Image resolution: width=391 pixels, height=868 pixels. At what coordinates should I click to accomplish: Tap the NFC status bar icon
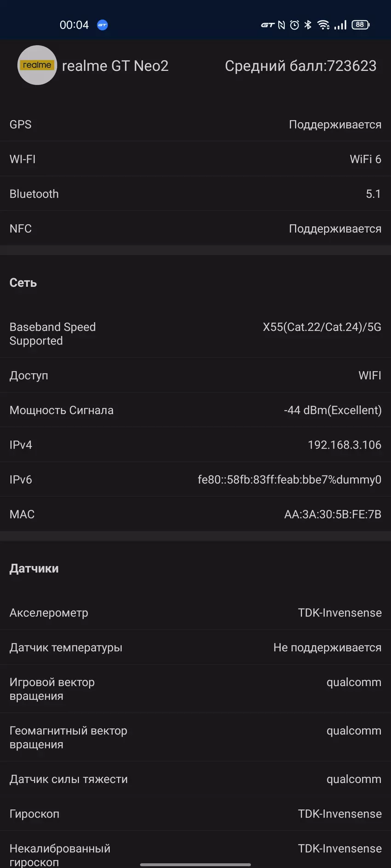click(282, 25)
